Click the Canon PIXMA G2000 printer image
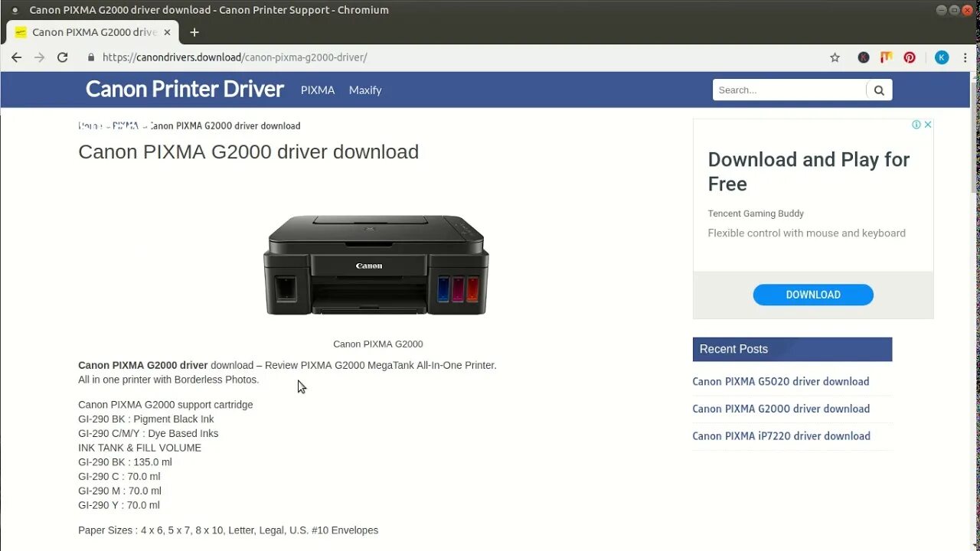This screenshot has width=980, height=551. tap(376, 265)
